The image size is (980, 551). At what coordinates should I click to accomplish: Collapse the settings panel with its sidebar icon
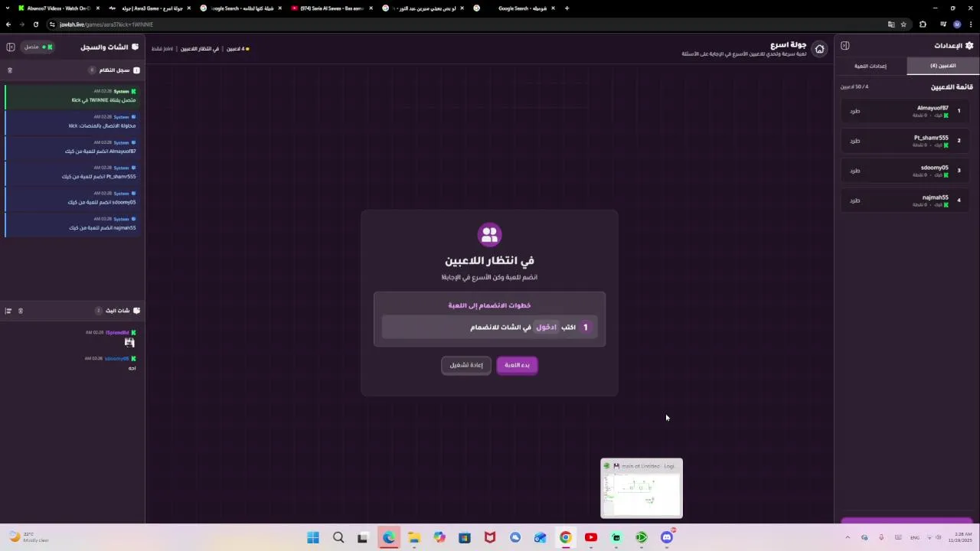tap(844, 46)
